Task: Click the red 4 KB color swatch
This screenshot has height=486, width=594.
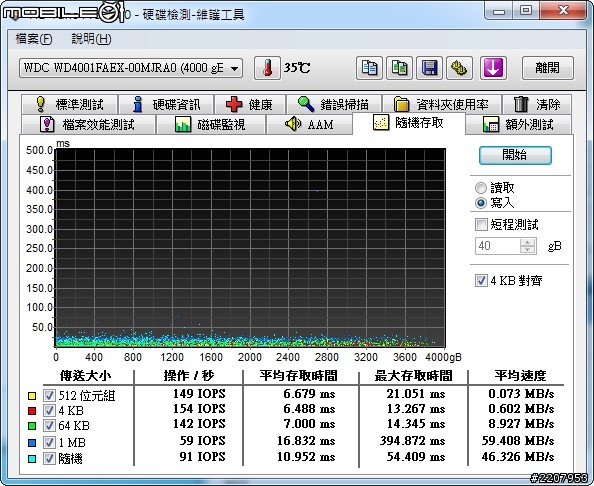Action: [32, 411]
